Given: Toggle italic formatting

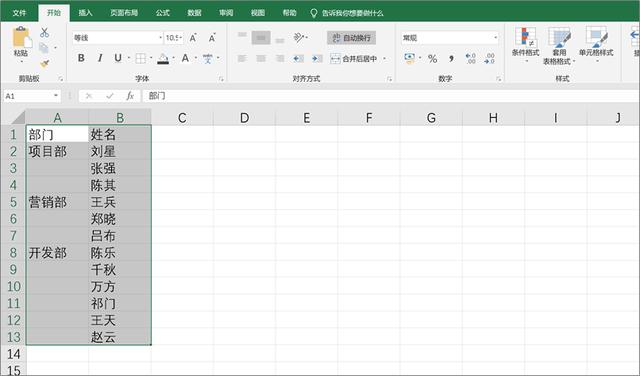Looking at the screenshot, I should coord(100,58).
